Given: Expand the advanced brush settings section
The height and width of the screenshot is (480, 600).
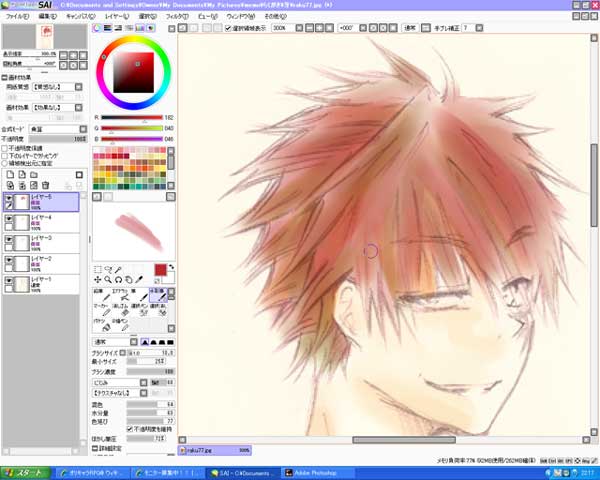Looking at the screenshot, I should 95,448.
